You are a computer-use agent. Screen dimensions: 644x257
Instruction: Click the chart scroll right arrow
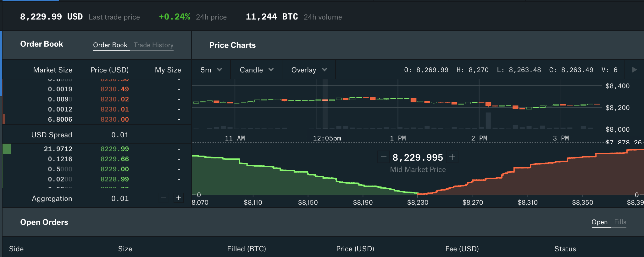point(634,70)
